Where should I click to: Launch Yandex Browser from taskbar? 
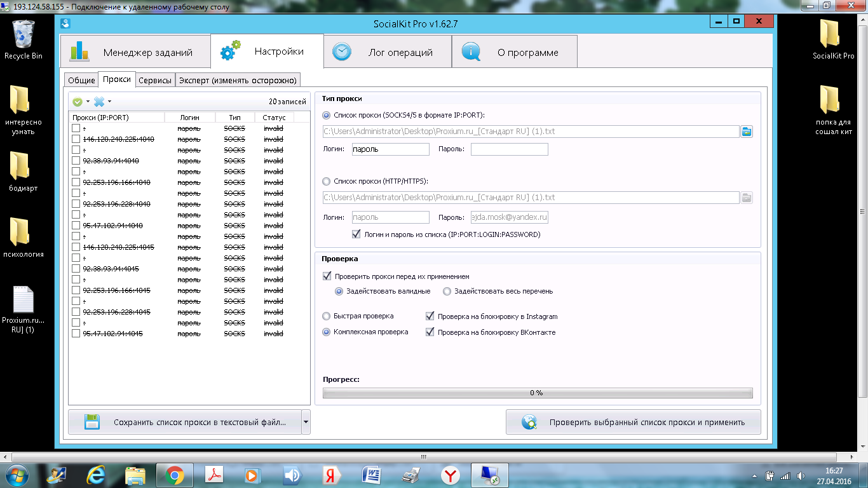click(451, 475)
